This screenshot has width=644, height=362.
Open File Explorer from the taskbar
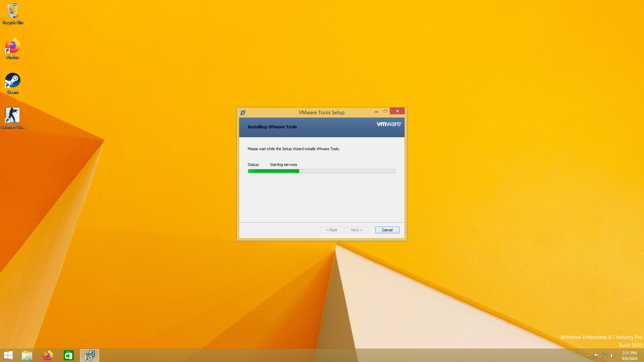click(27, 355)
